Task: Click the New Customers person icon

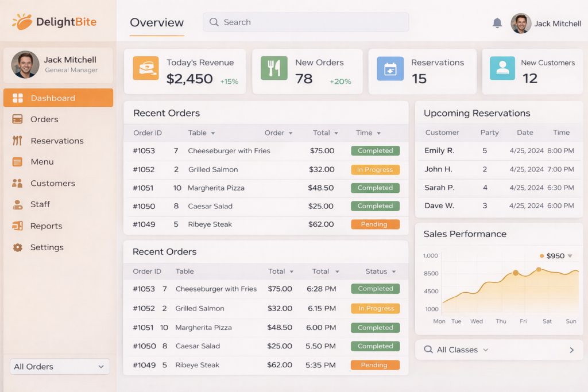Action: [502, 68]
